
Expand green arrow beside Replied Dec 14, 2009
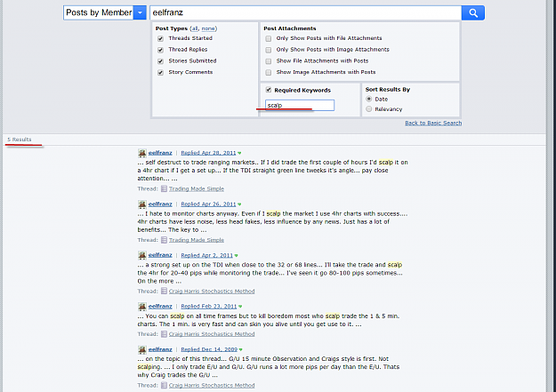(241, 350)
